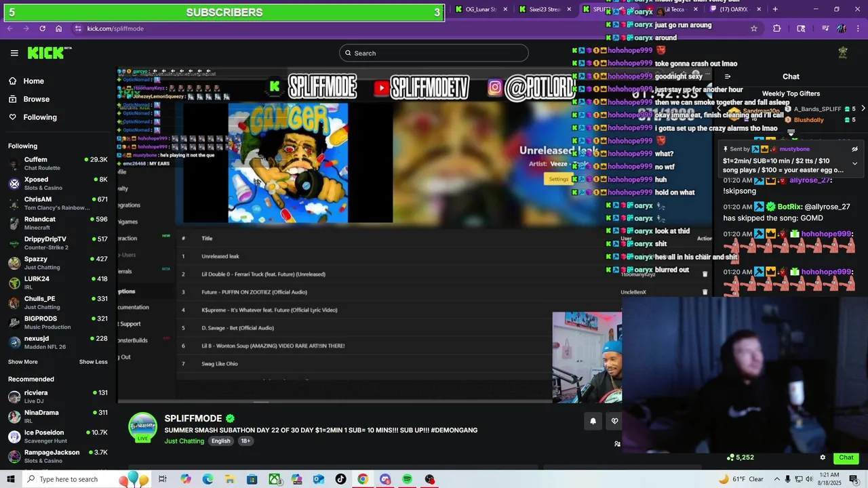
Task: Open Xposed channel in Following list
Action: [58, 184]
